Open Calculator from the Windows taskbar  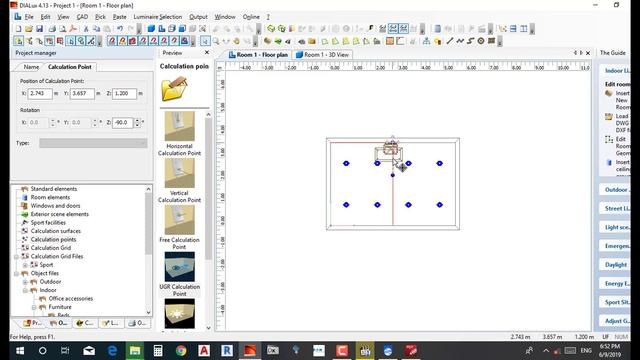tap(158, 351)
